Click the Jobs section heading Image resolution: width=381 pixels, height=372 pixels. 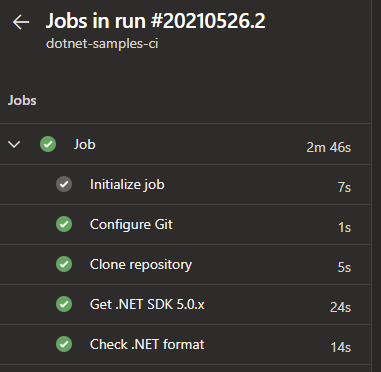pos(22,100)
